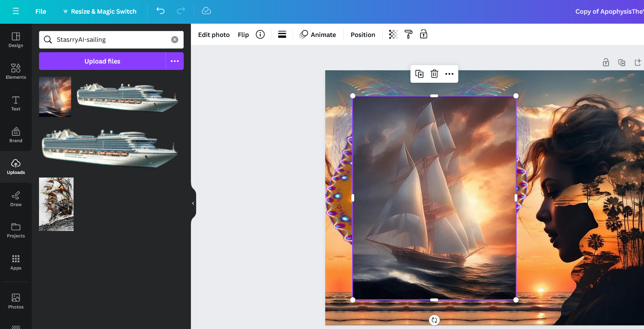Open the Draw sidebar tool
Image resolution: width=644 pixels, height=329 pixels.
coord(16,199)
